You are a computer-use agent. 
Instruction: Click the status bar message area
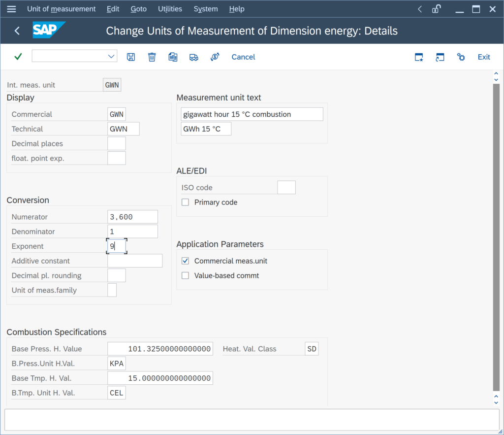[252, 420]
